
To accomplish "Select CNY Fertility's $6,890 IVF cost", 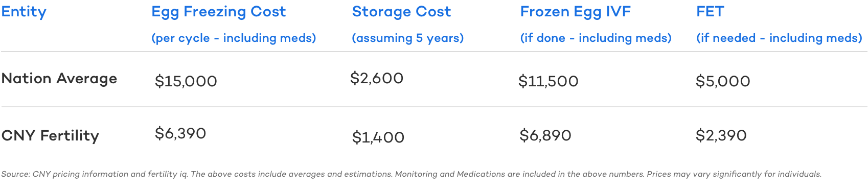I will (545, 135).
